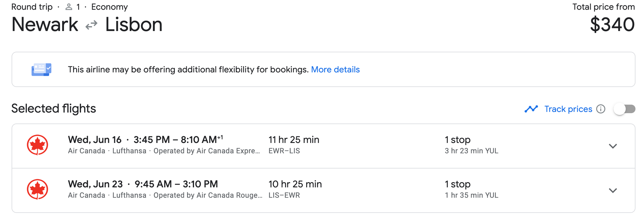Click the passenger person icon
The image size is (644, 219).
69,7
